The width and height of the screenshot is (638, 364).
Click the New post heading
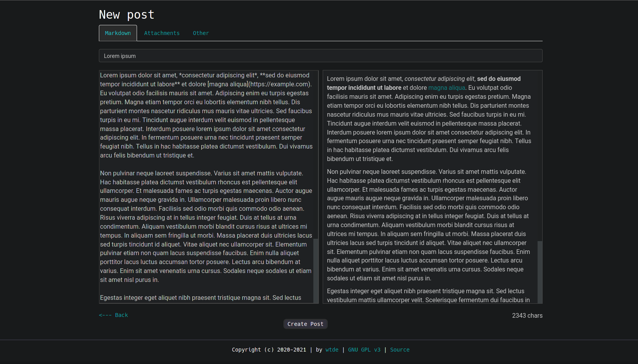(x=127, y=15)
